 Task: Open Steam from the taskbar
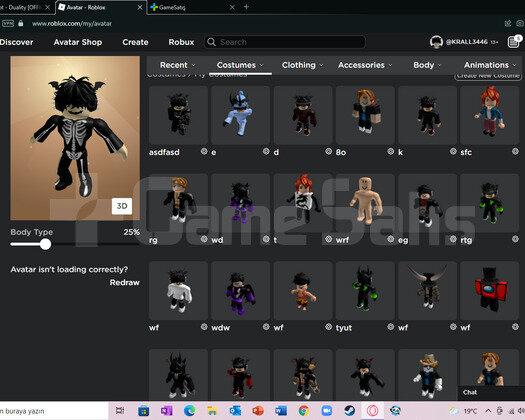[350, 411]
